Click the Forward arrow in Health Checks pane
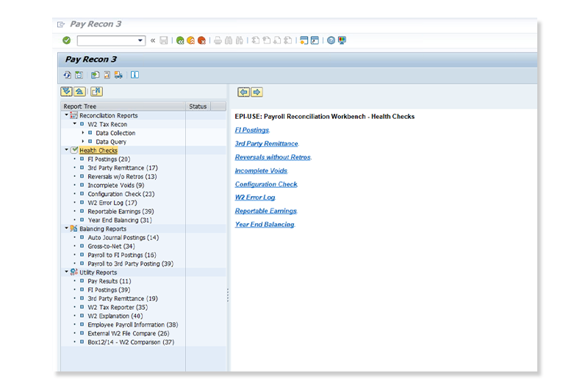 point(257,92)
